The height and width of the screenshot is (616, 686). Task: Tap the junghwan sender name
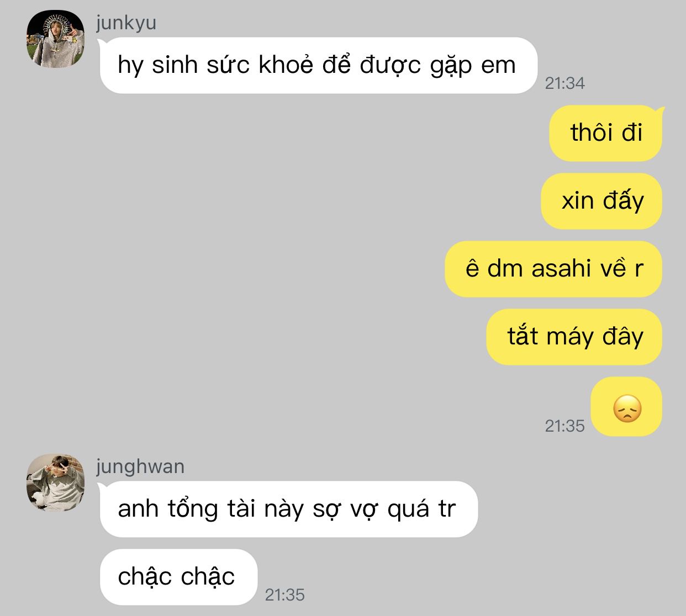140,467
